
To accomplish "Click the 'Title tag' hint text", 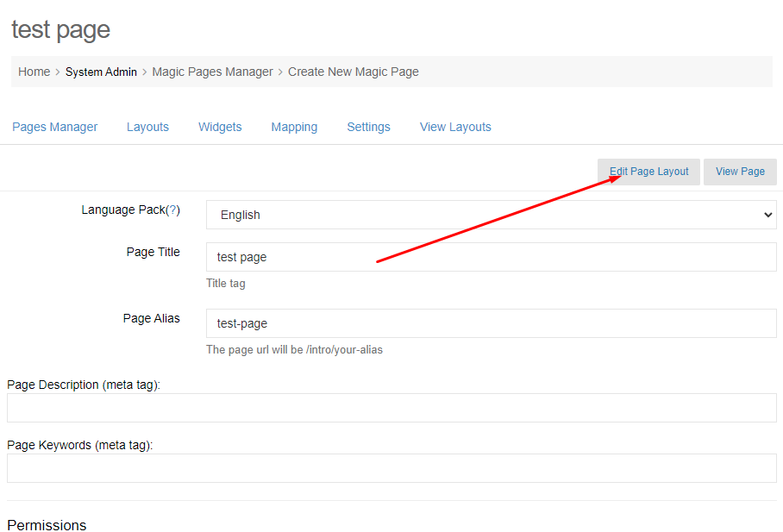I will pyautogui.click(x=226, y=283).
